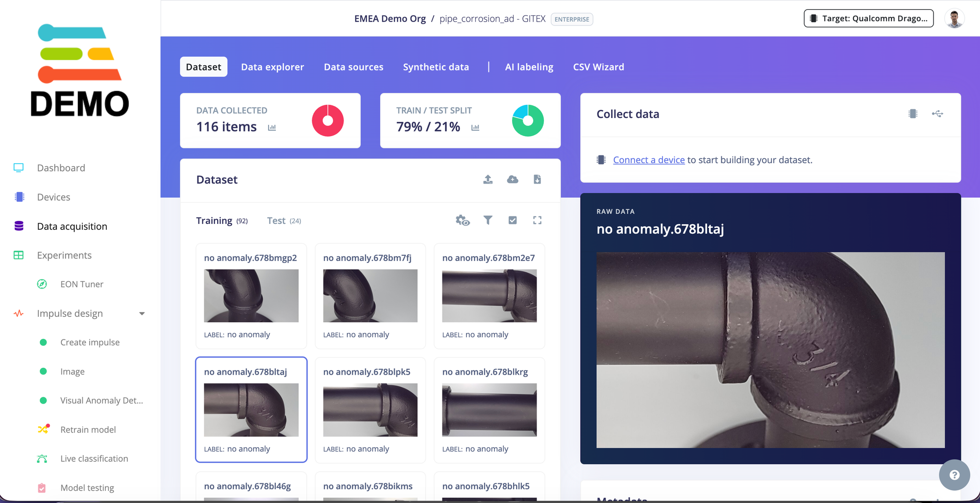Open Live classification

point(94,458)
